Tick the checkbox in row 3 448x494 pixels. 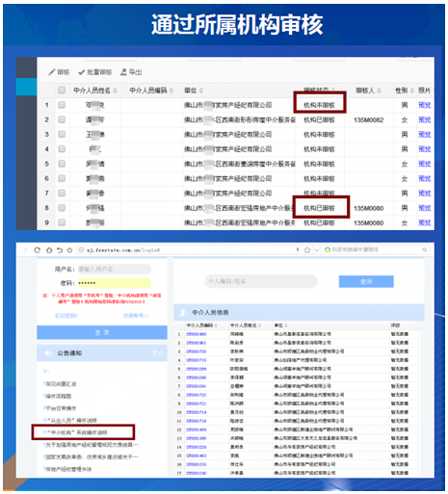point(62,134)
